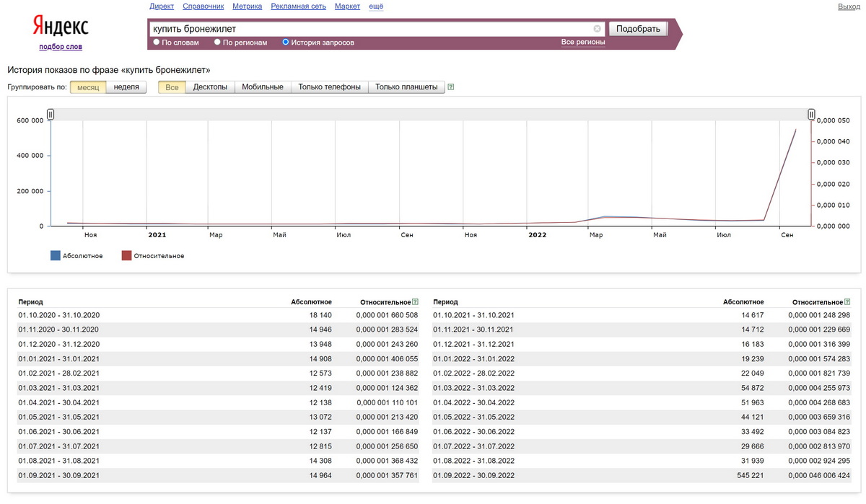The image size is (866, 504).
Task: Click the help icon beside device tabs
Action: 451,87
